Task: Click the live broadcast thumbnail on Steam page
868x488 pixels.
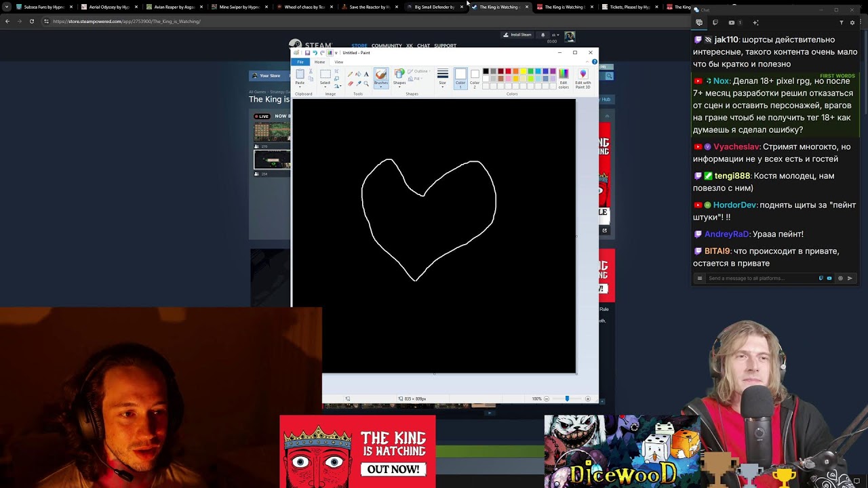Action: tap(272, 131)
